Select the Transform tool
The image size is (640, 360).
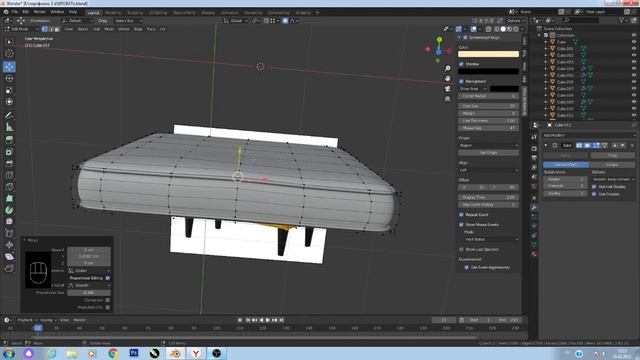pos(9,102)
